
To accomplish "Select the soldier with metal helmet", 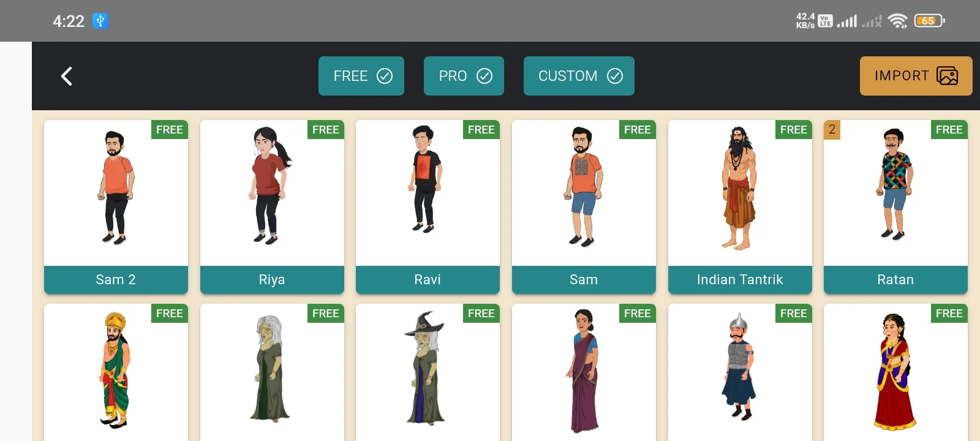I will [x=740, y=372].
